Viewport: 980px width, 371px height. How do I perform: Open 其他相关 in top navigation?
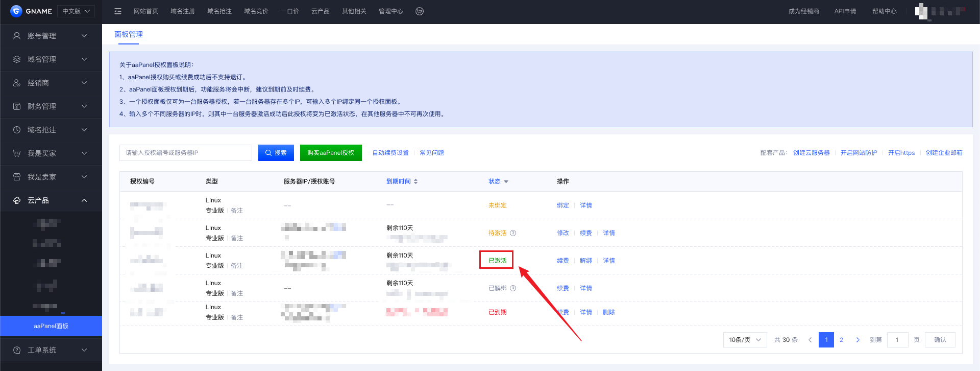click(x=354, y=11)
